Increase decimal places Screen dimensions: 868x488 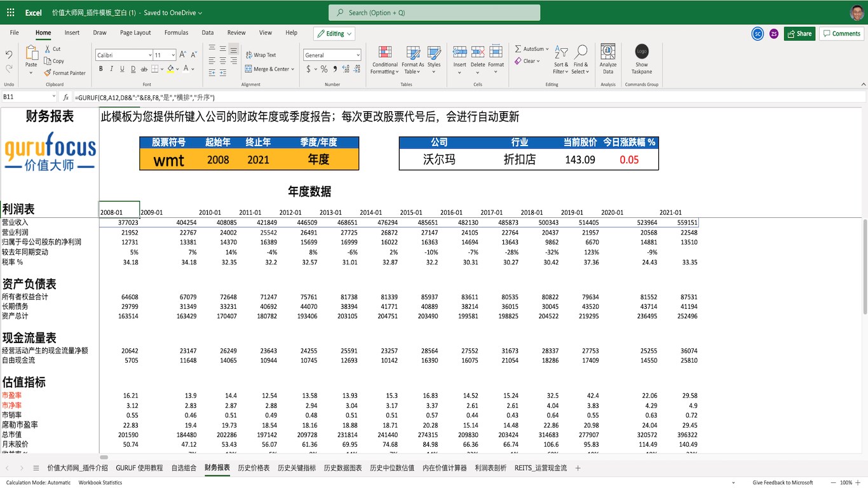(x=345, y=69)
